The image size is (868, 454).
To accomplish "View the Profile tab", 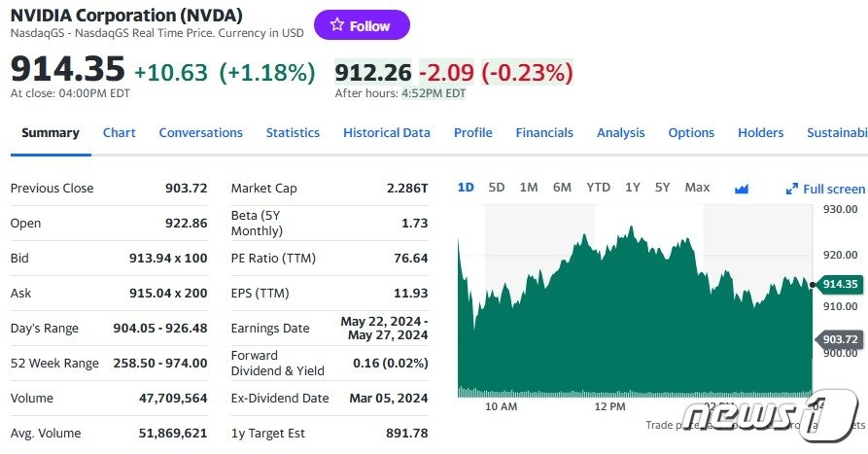I will tap(472, 132).
